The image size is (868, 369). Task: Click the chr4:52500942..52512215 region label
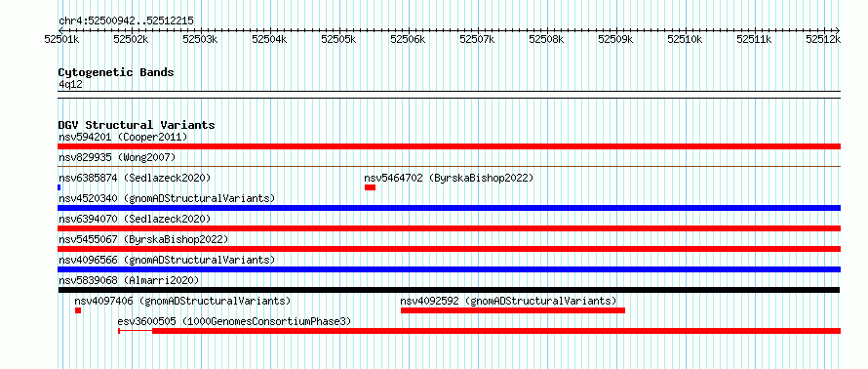point(126,21)
